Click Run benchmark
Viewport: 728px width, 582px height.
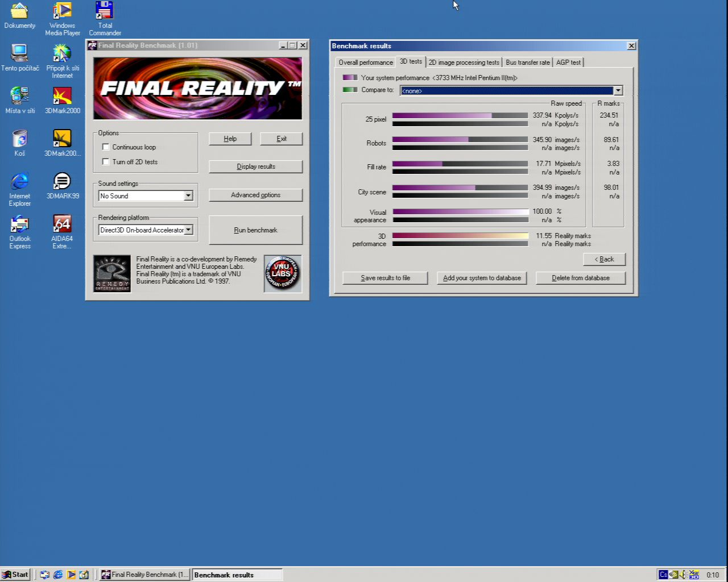[x=256, y=230]
